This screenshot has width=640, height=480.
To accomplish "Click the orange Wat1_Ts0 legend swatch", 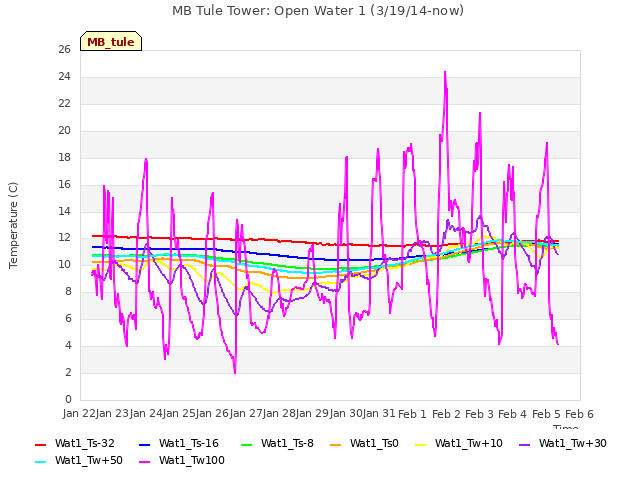I will (x=336, y=444).
